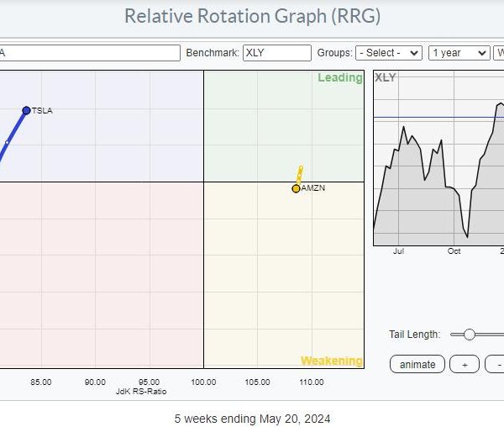Viewport: 504px width, 427px height.
Task: Select the TSLA data point
Action: tap(26, 111)
